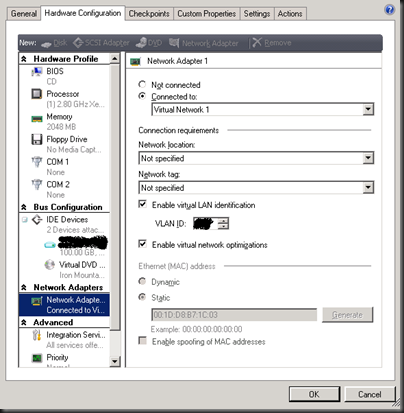Viewport: 404px width, 413px height.
Task: Choose the Not connected radio button
Action: 142,84
